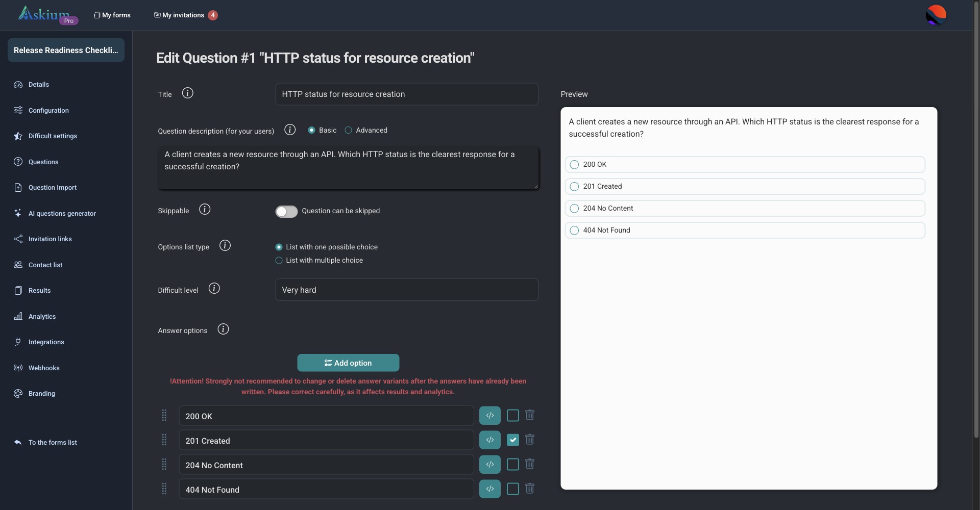This screenshot has height=510, width=980.
Task: Click the Skippable info icon
Action: point(205,210)
